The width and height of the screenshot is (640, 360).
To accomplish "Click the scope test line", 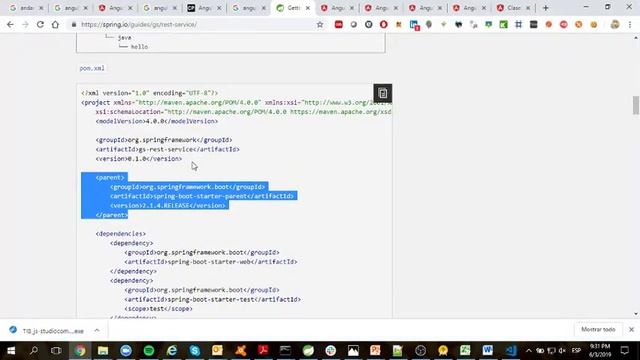I will [158, 309].
